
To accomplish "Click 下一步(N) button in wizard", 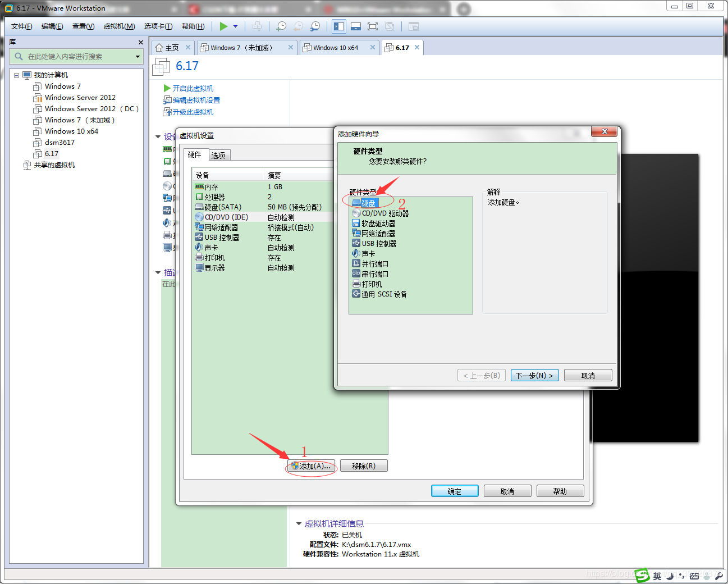I will [x=534, y=376].
